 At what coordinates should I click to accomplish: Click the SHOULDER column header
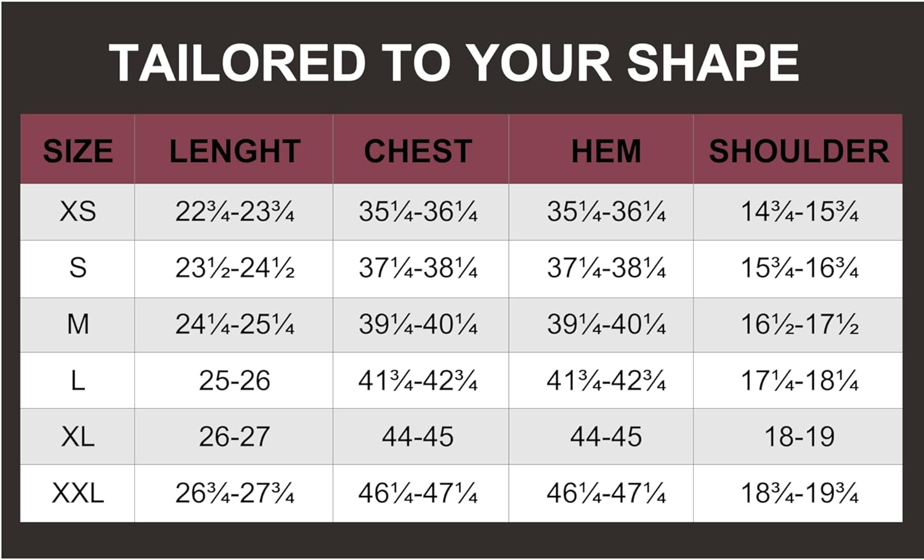pyautogui.click(x=799, y=151)
